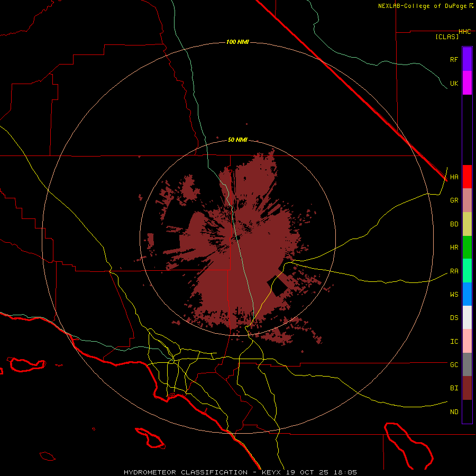Click the BI legend label
The image size is (476, 476).
[x=454, y=388]
